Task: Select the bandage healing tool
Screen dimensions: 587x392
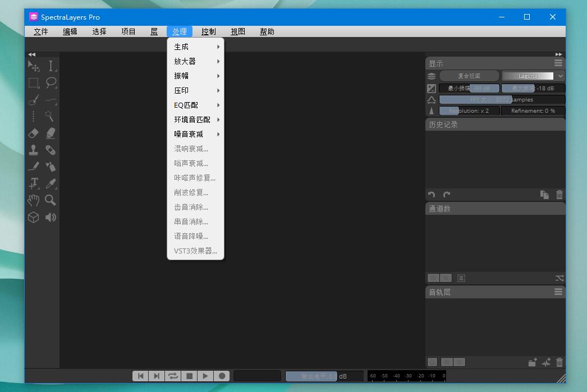Action: tap(51, 150)
